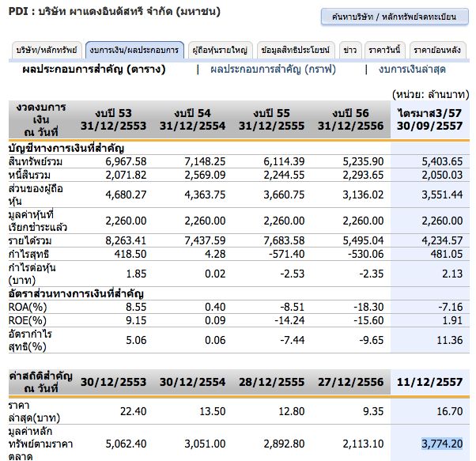Open ผลประกอบการสำคัญ (กราฟ) link

pyautogui.click(x=274, y=70)
